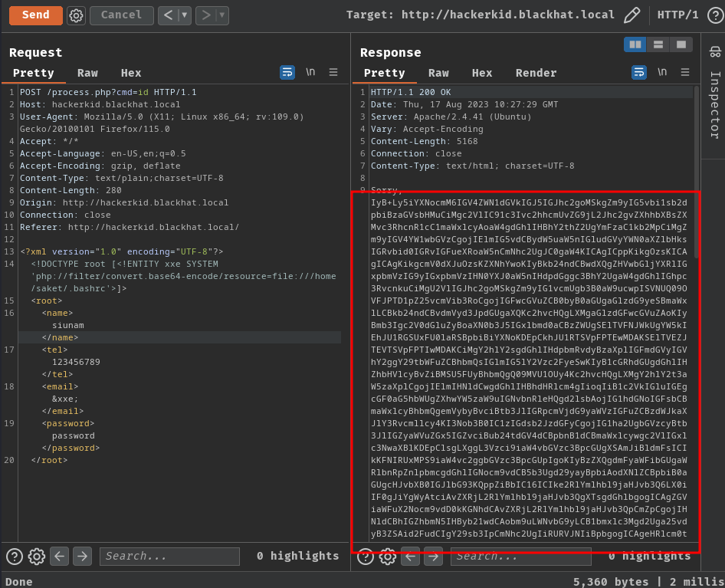Click the &xxe; entity in email
This screenshot has width=725, height=588.
point(65,399)
